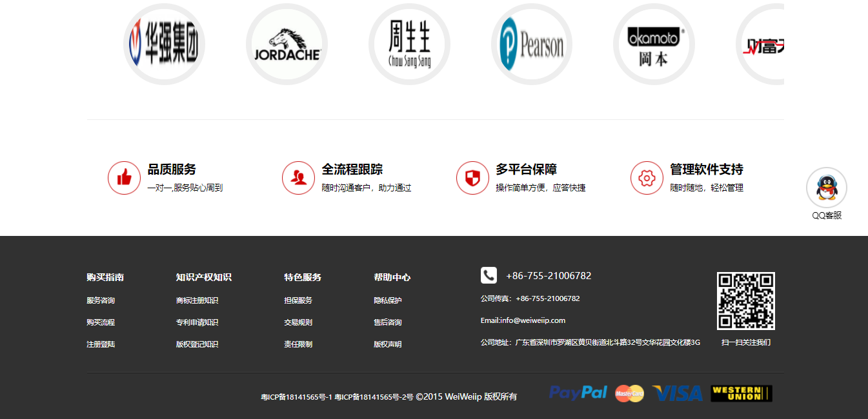Click the MasterCard logo

pyautogui.click(x=629, y=393)
